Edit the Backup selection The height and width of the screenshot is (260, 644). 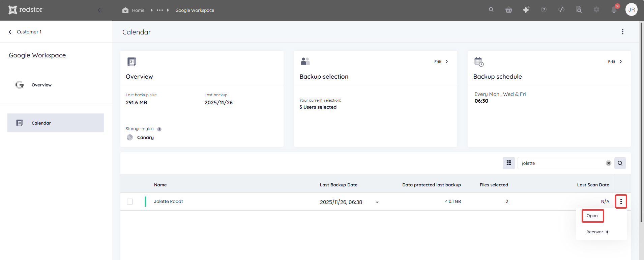(x=441, y=62)
